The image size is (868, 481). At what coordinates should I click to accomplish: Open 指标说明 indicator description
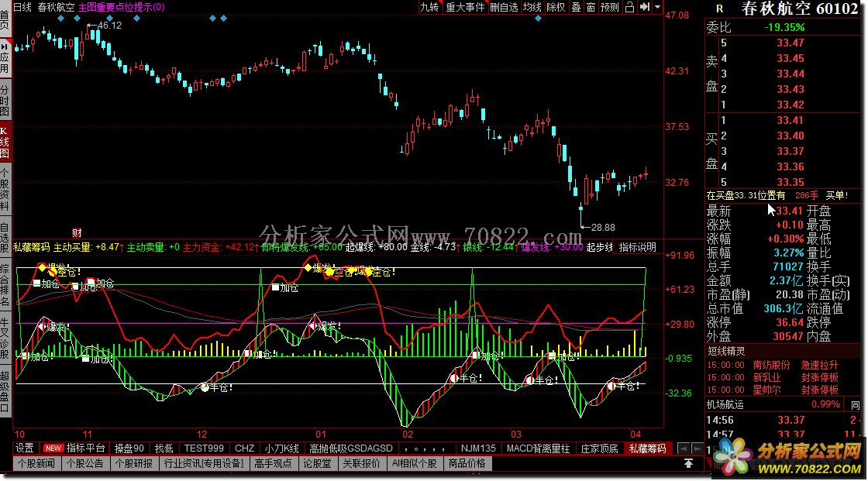tap(638, 247)
